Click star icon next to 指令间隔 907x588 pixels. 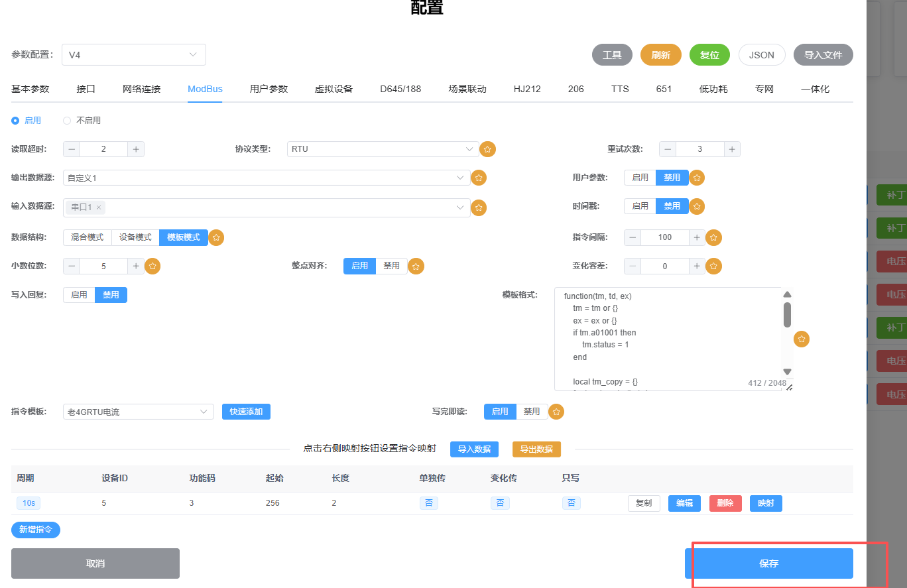pyautogui.click(x=713, y=237)
